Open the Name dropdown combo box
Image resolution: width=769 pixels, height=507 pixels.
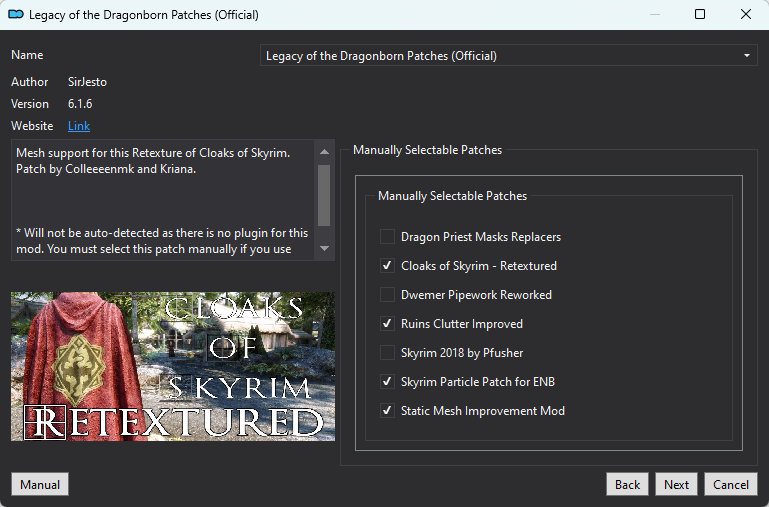509,55
